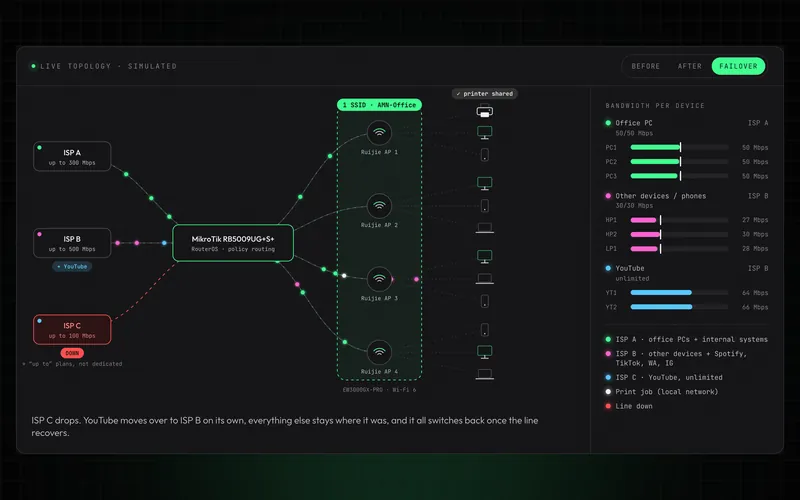This screenshot has width=800, height=500.
Task: Switch to the BEFORE view
Action: [645, 66]
